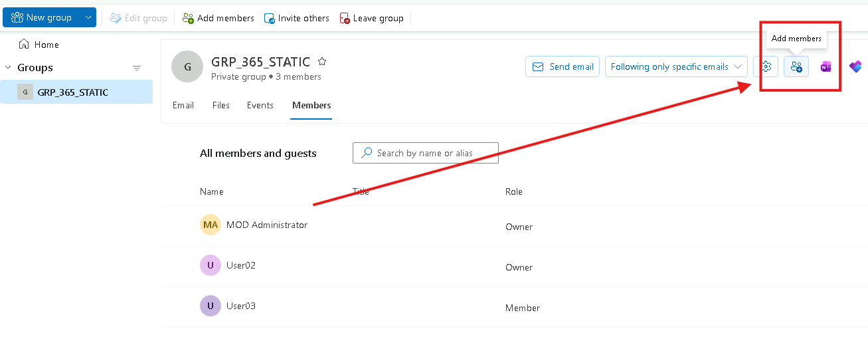Open Following only specific emails dropdown
The image size is (868, 355).
(x=676, y=66)
